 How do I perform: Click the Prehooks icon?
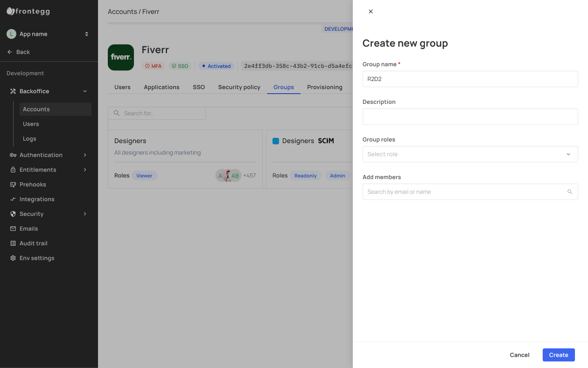tap(13, 184)
